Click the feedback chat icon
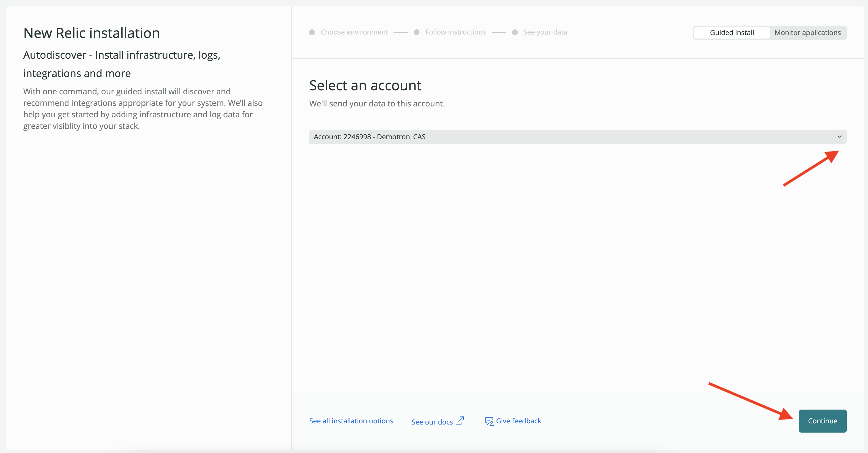 coord(489,421)
